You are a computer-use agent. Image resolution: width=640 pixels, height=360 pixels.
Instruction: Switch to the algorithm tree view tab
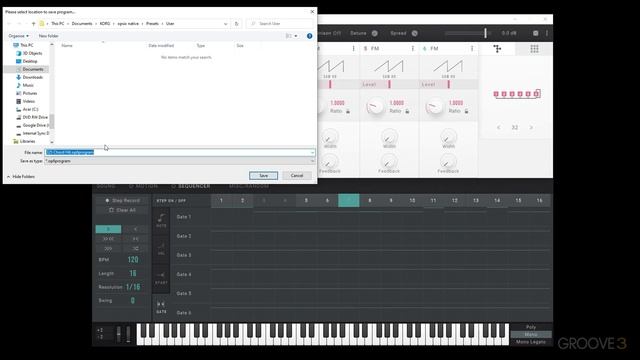[x=497, y=49]
